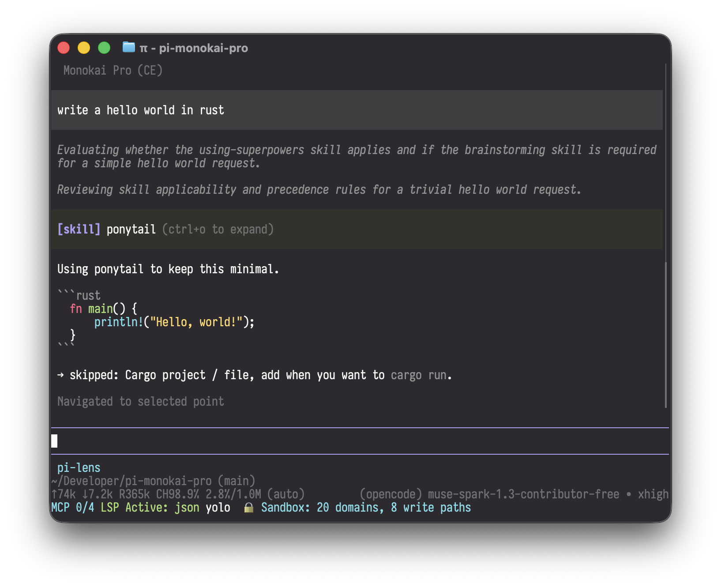Image resolution: width=721 pixels, height=588 pixels.
Task: Click the lock icon before Sandbox
Action: 249,508
